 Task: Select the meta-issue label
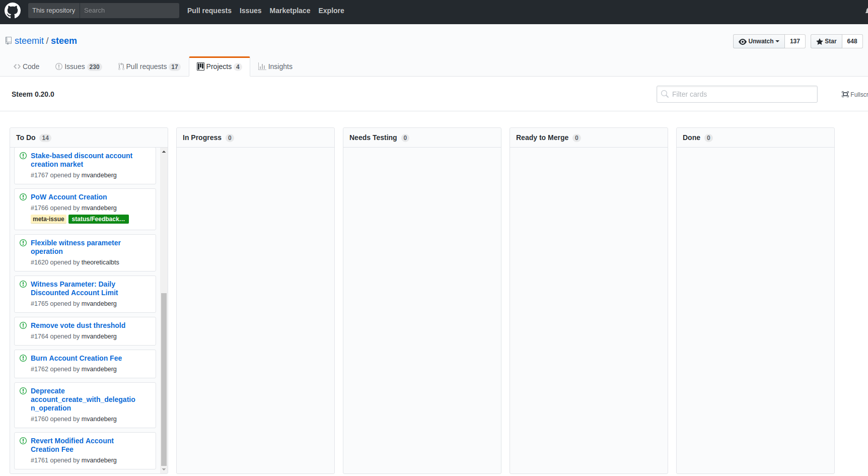pos(48,219)
